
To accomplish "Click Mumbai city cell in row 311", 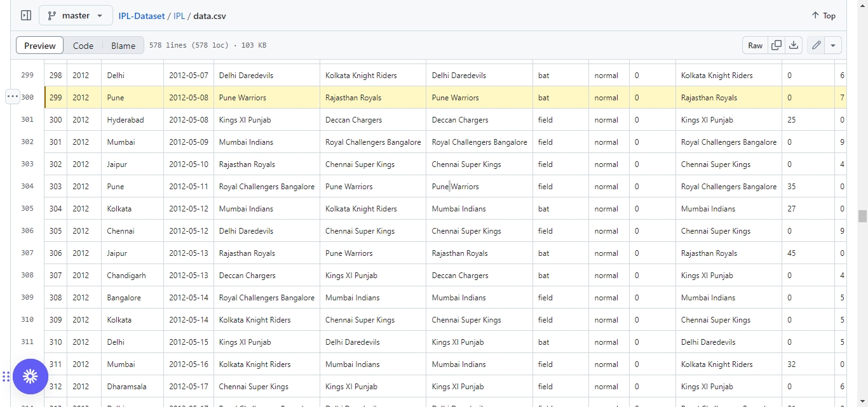I will 133,364.
